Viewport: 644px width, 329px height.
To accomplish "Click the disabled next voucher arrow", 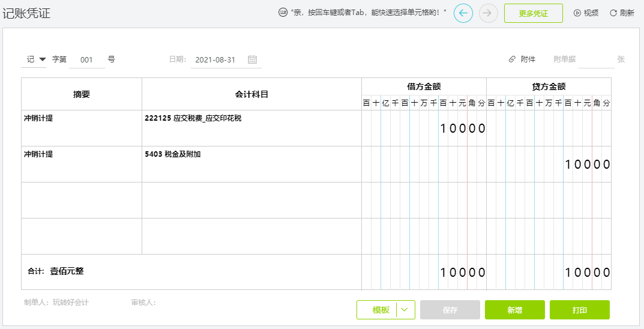I will [x=489, y=13].
